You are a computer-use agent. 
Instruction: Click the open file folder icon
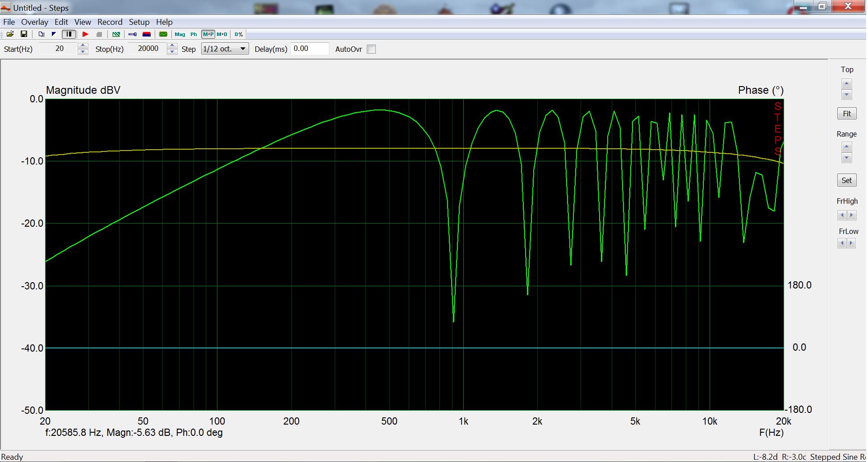click(10, 34)
